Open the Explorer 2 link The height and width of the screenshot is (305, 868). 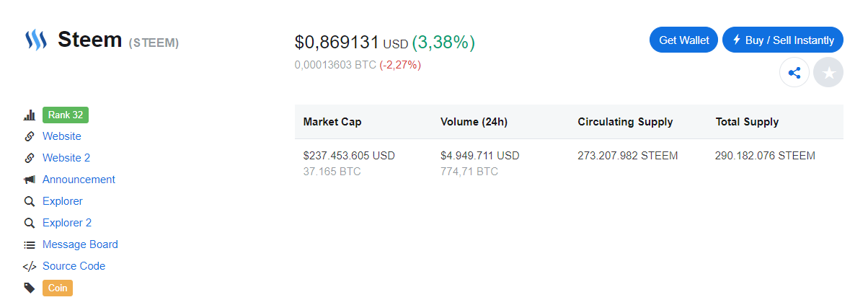[67, 223]
